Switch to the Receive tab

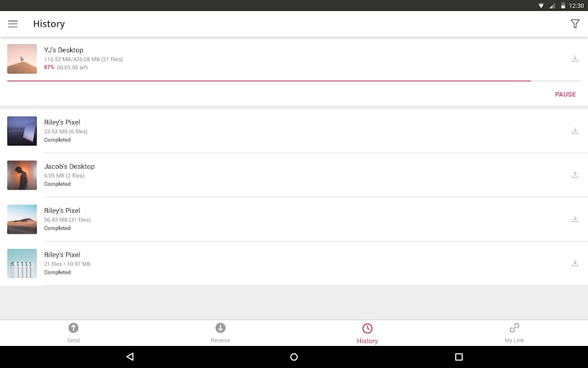220,333
